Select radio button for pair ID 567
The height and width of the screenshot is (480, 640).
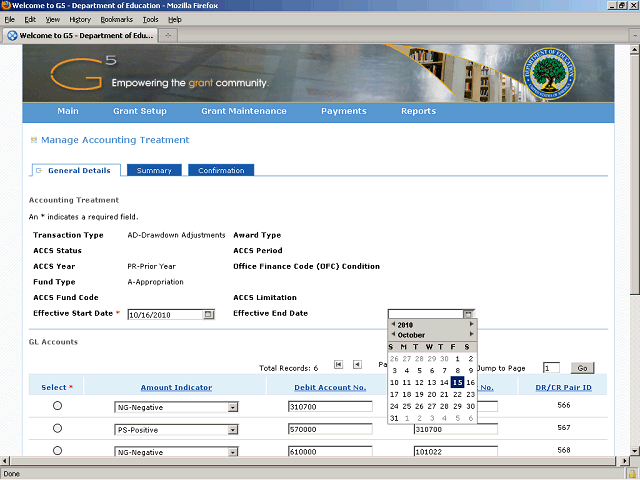click(58, 428)
